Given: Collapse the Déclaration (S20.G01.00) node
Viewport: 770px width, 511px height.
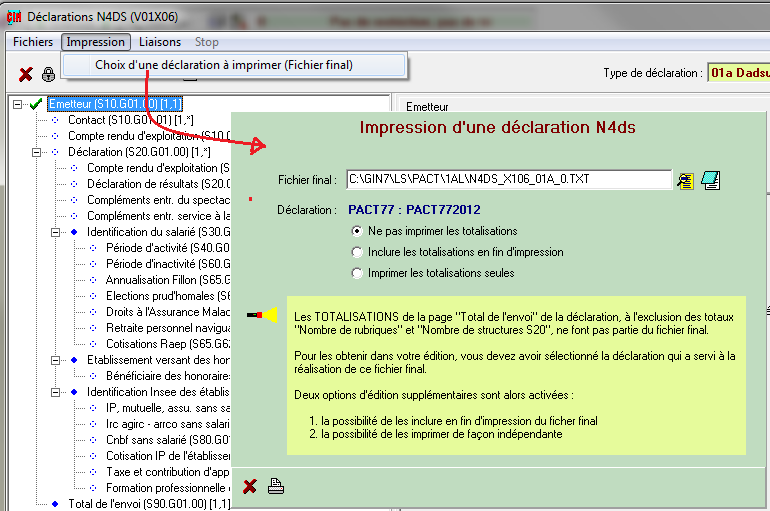Looking at the screenshot, I should click(36, 152).
